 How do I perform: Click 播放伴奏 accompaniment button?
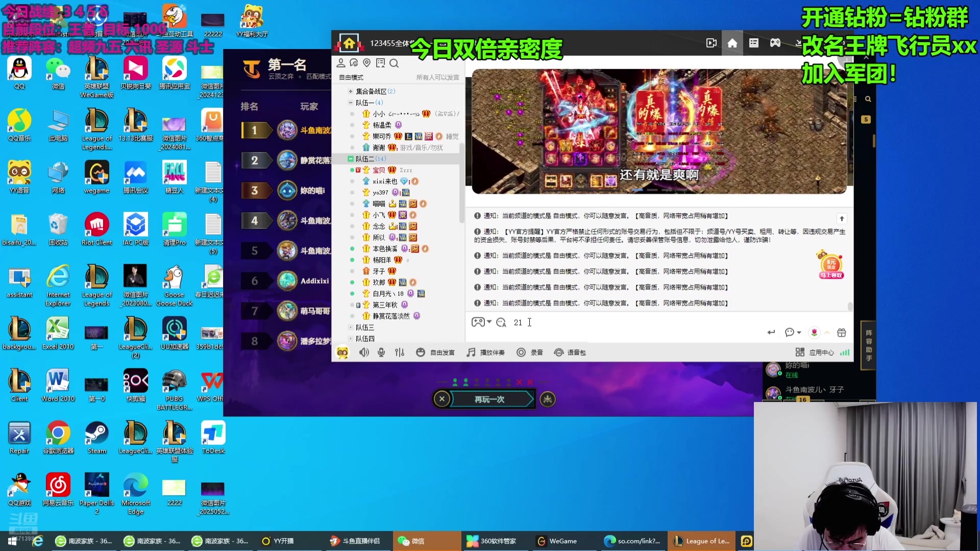[x=485, y=353]
